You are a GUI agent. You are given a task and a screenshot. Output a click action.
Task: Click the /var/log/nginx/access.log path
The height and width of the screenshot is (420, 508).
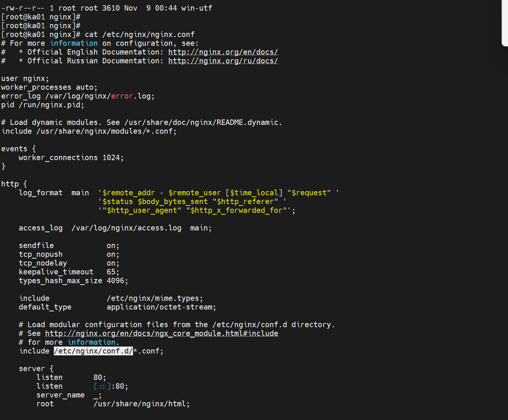point(126,228)
